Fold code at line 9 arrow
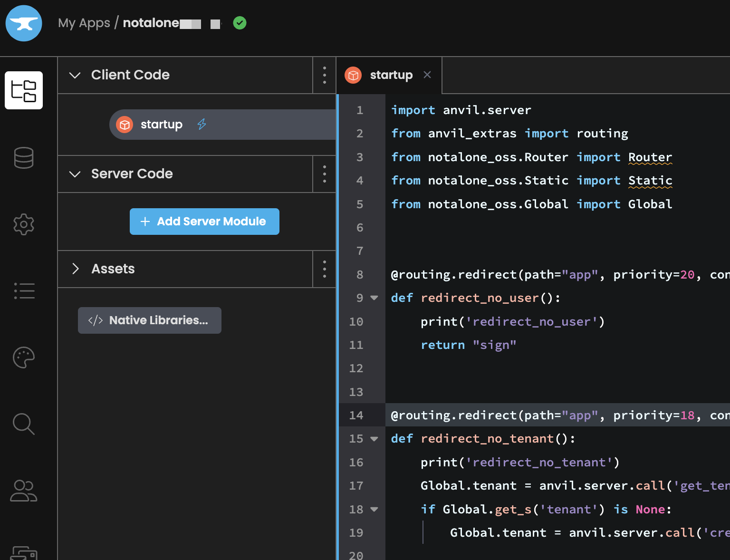The width and height of the screenshot is (730, 560). tap(374, 298)
